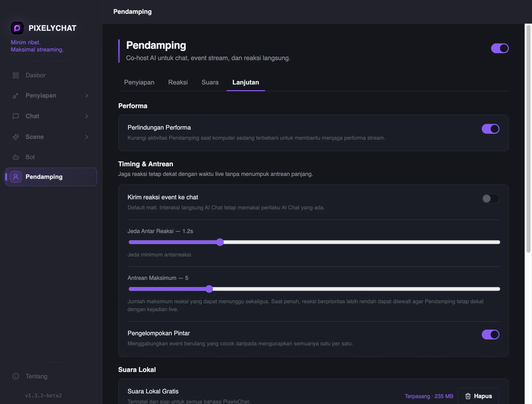Click the Antrean Maksimum slider handle
Screen dimensions: 532x404
(x=209, y=289)
